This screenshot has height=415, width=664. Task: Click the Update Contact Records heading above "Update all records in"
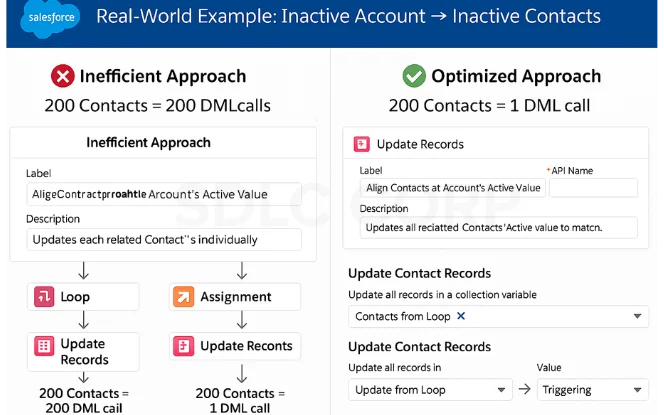[419, 347]
